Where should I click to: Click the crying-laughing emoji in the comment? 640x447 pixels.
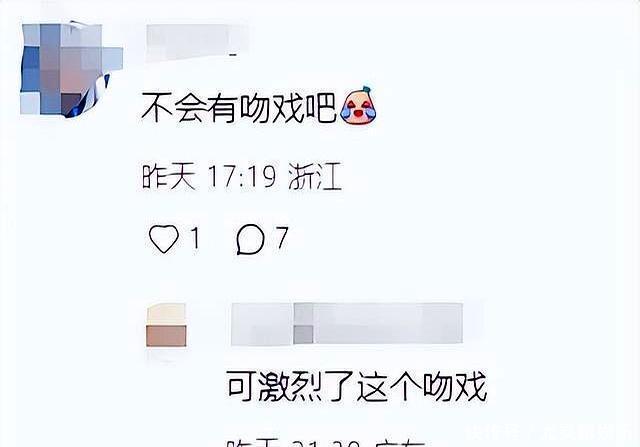point(358,105)
